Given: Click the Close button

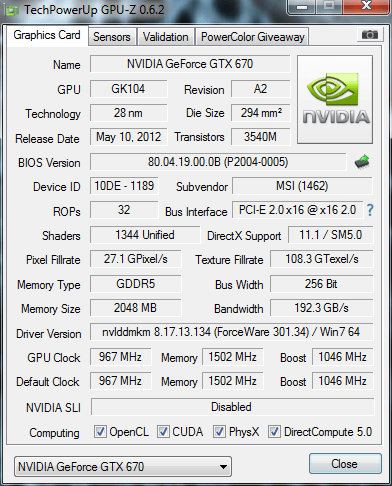Looking at the screenshot, I should pyautogui.click(x=345, y=464).
